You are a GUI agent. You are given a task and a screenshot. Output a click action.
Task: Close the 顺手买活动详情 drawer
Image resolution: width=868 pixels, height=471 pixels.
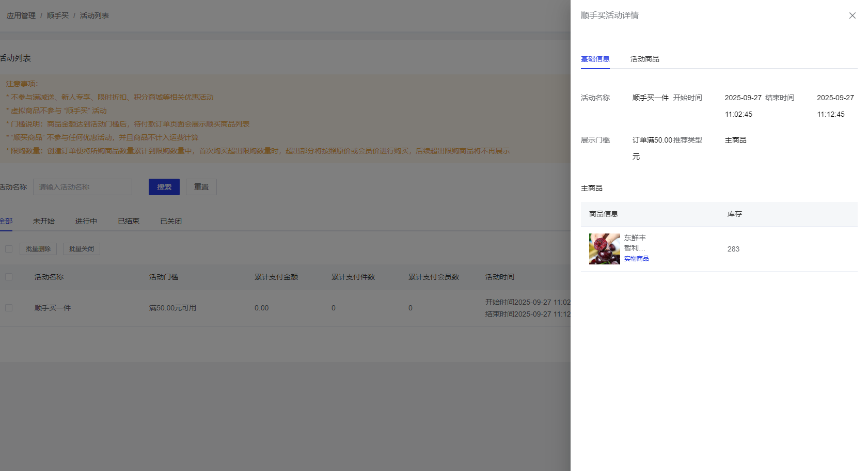[x=852, y=15]
